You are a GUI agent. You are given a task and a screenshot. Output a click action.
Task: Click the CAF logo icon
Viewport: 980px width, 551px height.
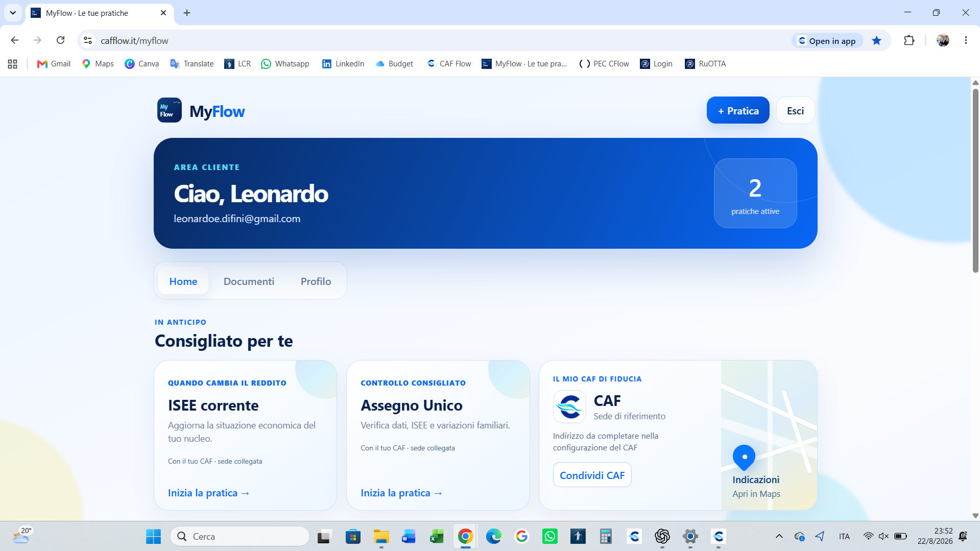click(569, 406)
